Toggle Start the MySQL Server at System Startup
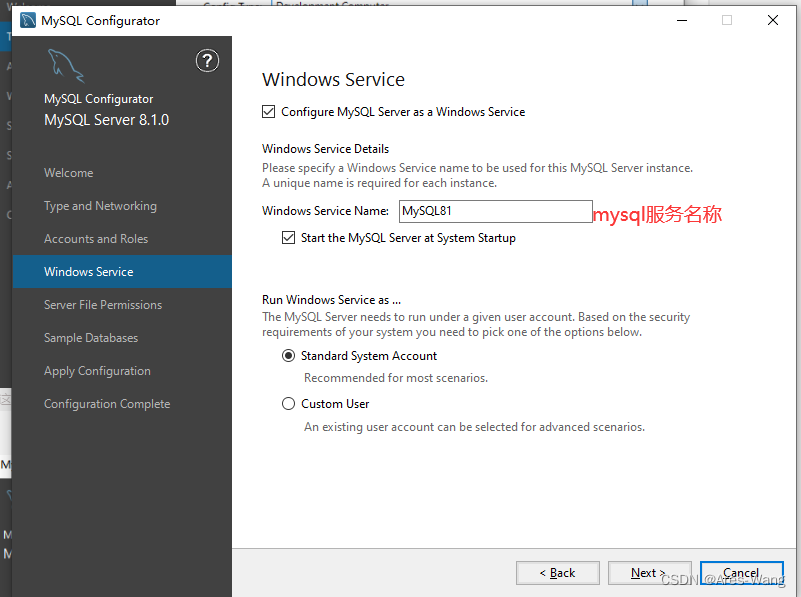The image size is (801, 597). click(x=288, y=238)
